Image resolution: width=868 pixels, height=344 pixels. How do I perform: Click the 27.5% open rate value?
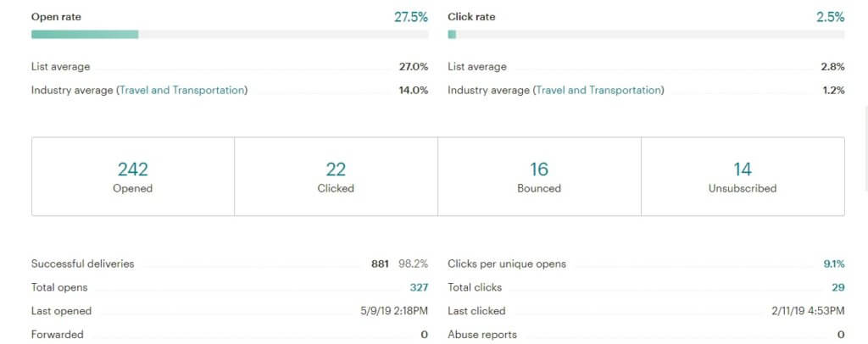411,17
